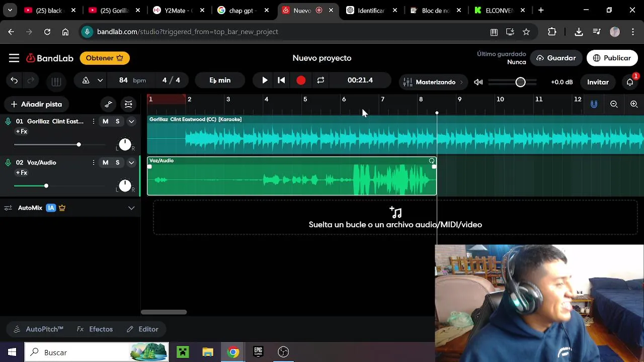644x362 pixels.
Task: Rename the Nuevo proyecto title
Action: (322, 58)
